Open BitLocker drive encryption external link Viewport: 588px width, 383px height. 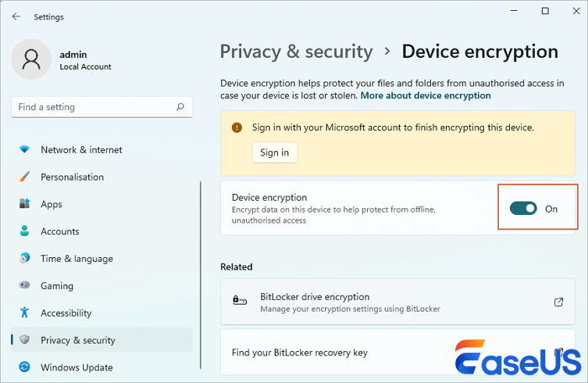[559, 302]
